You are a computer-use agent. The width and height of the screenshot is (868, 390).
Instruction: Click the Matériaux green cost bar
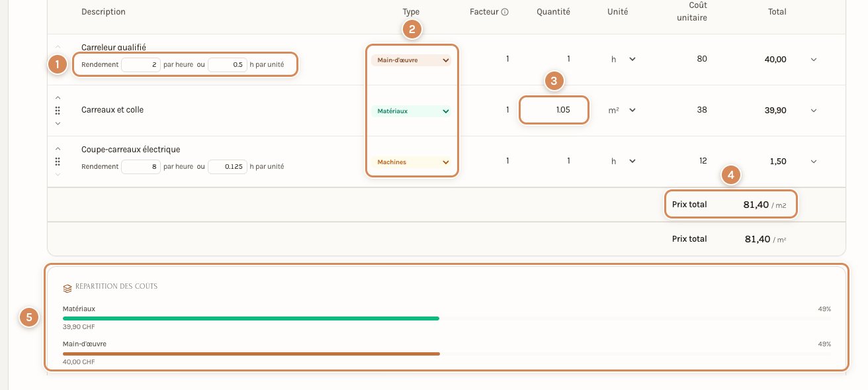[251, 318]
